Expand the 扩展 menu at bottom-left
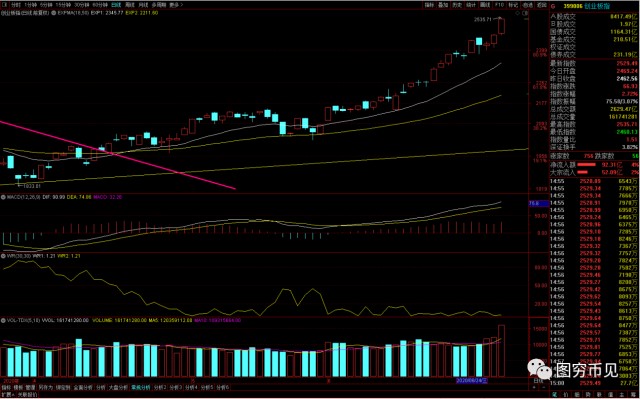This screenshot has width=640, height=399. pyautogui.click(x=8, y=395)
